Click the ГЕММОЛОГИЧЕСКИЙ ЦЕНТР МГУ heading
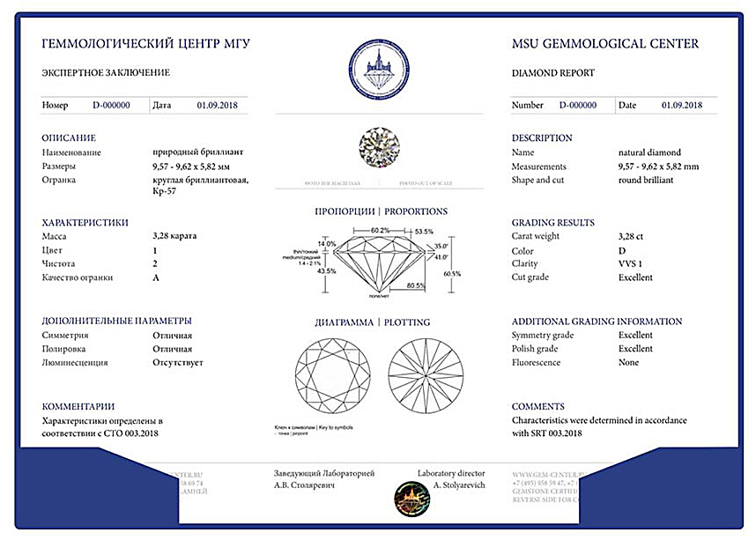Viewport: 756px width, 540px height. (x=145, y=44)
